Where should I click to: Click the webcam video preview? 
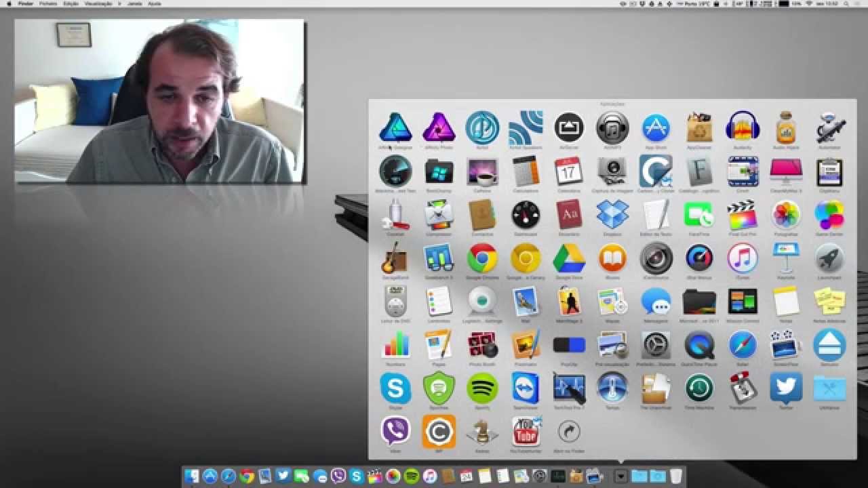[160, 101]
